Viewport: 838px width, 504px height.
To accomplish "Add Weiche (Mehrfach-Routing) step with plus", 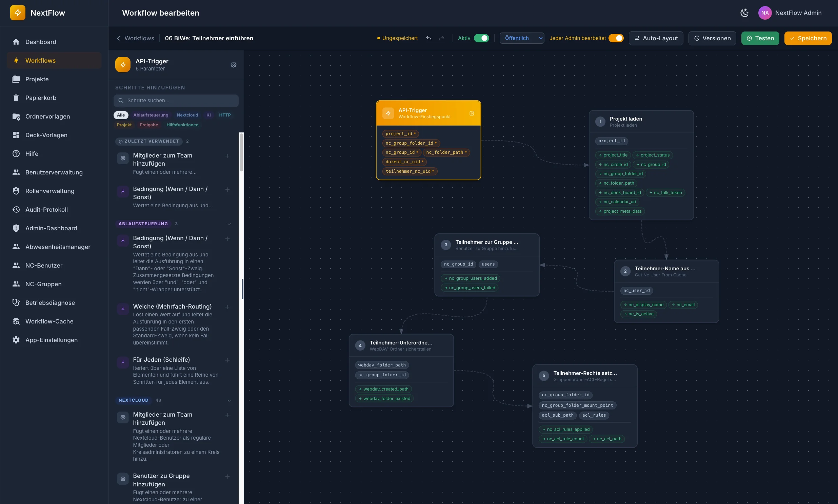I will point(227,307).
